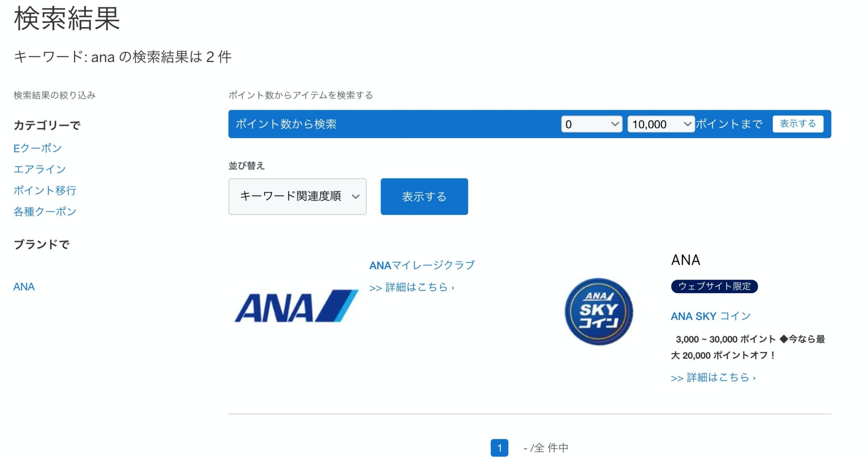Open the ANAマイレージクラブ title link
Viewport: 868px width, 463px height.
[x=422, y=265]
